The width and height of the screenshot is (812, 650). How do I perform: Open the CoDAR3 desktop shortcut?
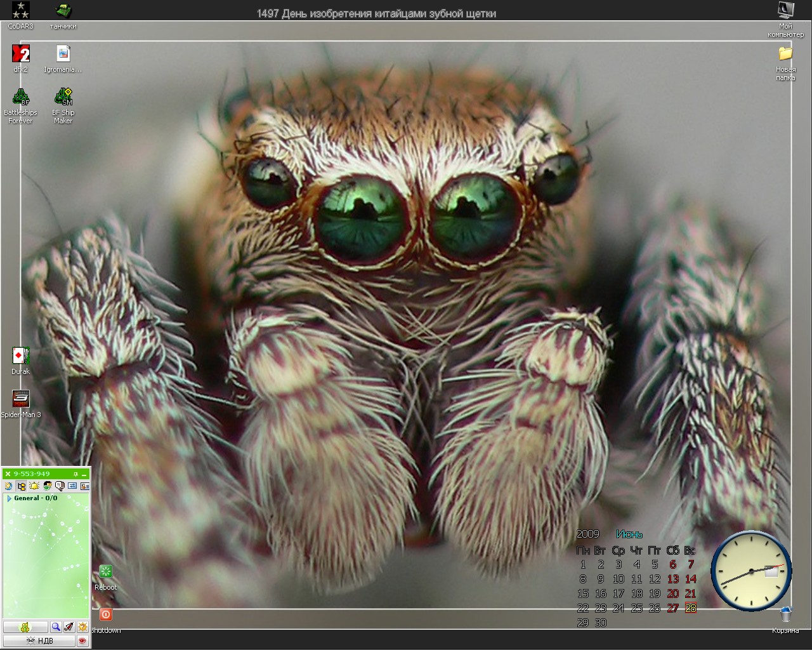20,15
